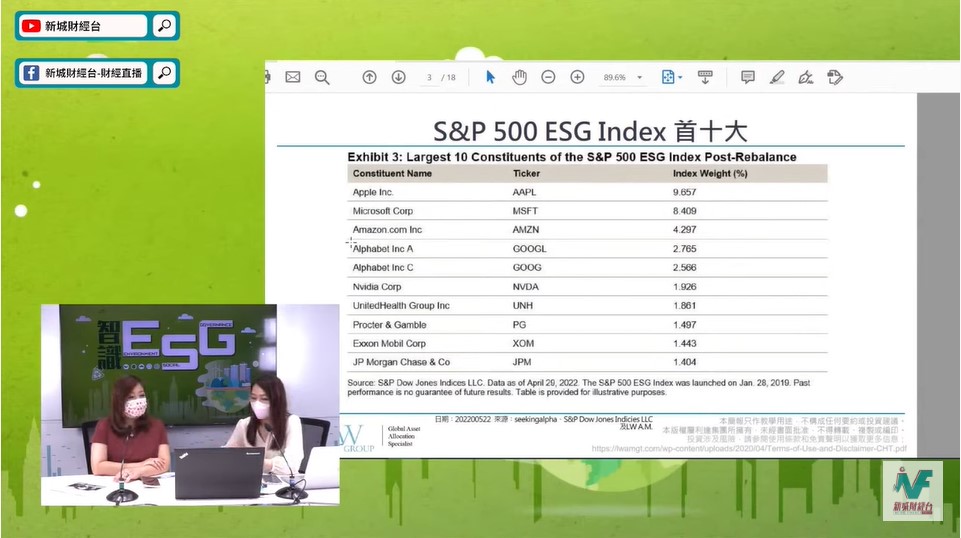
Task: Go to previous page with up arrow
Action: tap(369, 77)
